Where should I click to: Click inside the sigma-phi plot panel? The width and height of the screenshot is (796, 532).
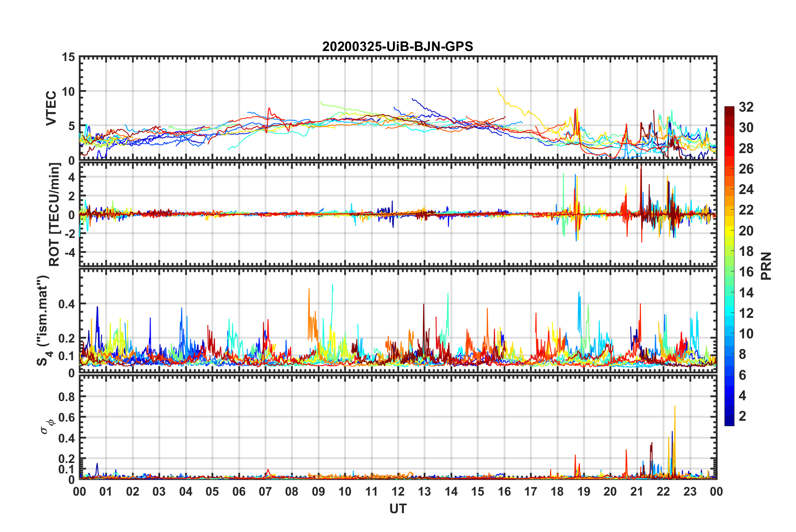[398, 427]
